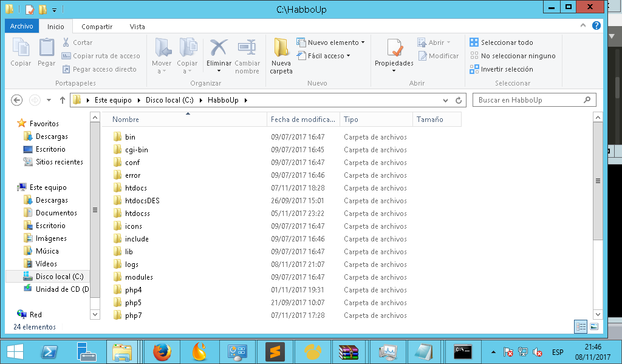The width and height of the screenshot is (622, 364).
Task: Open the Abrir dropdown
Action: [449, 42]
